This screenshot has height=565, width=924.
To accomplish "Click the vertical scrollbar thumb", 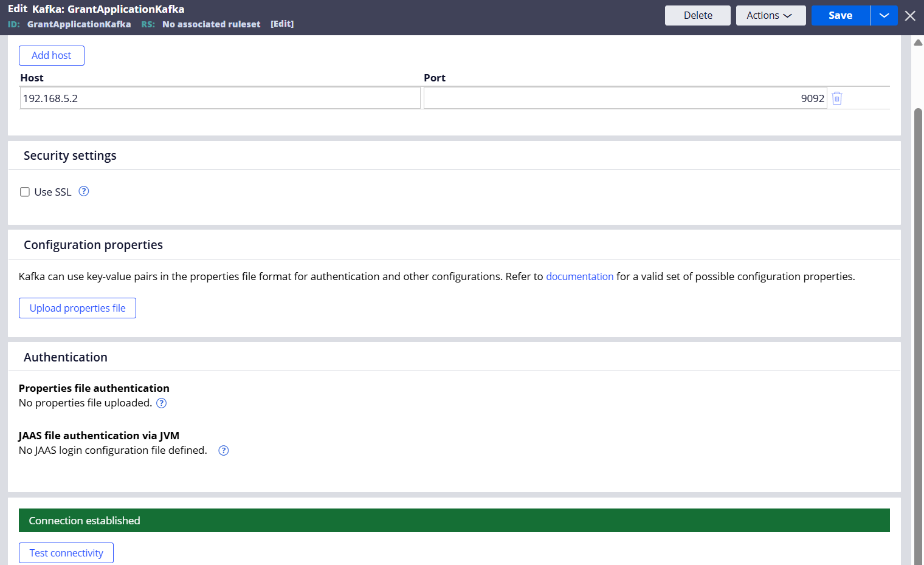I will click(918, 336).
